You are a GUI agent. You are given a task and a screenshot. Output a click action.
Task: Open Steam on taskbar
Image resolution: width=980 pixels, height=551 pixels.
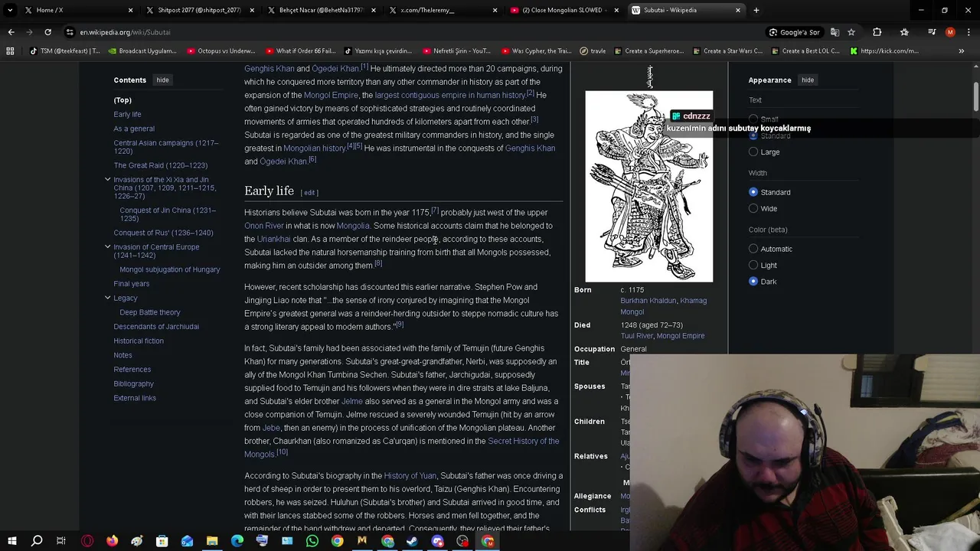click(412, 541)
